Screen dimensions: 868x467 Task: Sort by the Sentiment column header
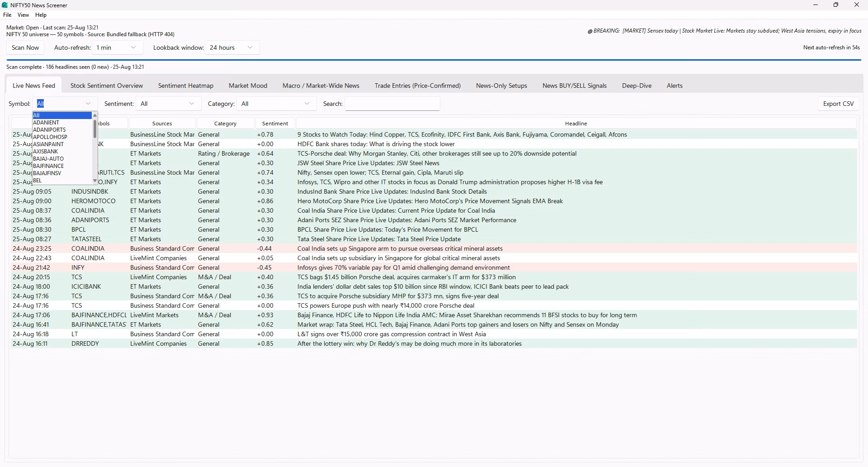click(x=275, y=124)
